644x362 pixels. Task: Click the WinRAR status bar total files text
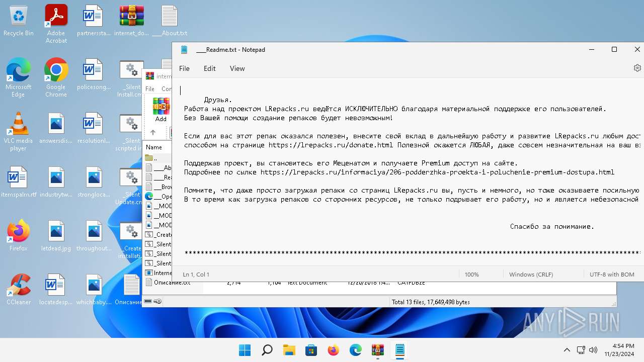pyautogui.click(x=431, y=302)
